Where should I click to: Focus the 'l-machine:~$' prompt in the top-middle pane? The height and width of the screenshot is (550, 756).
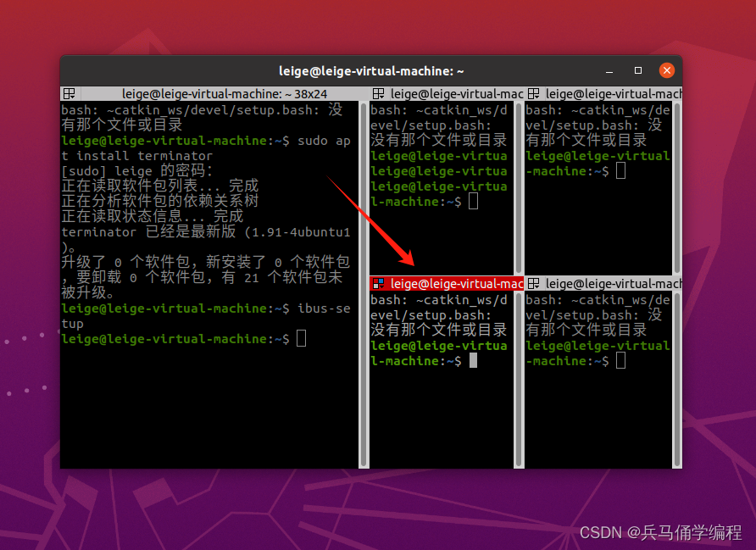click(416, 202)
